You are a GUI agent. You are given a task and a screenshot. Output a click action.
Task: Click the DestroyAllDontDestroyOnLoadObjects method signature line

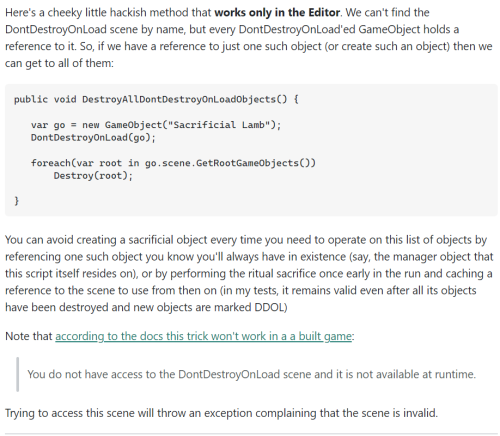click(156, 99)
